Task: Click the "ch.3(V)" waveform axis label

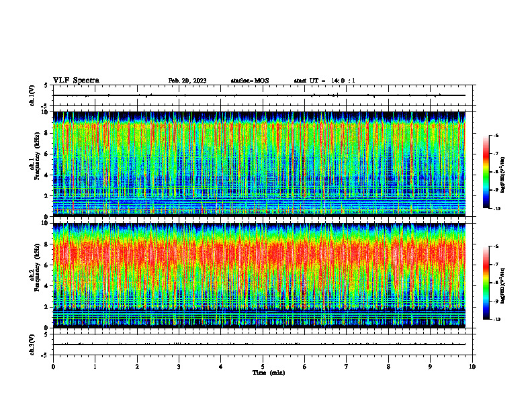Action: point(32,345)
